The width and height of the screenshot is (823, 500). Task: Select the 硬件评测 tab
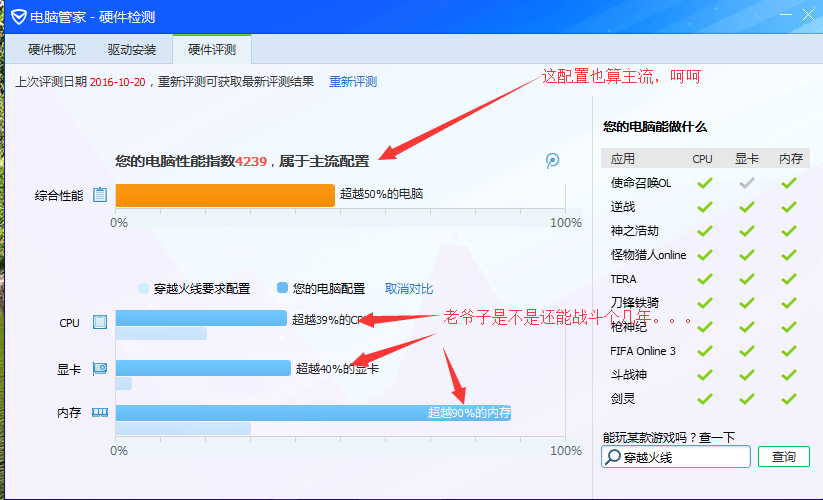212,49
